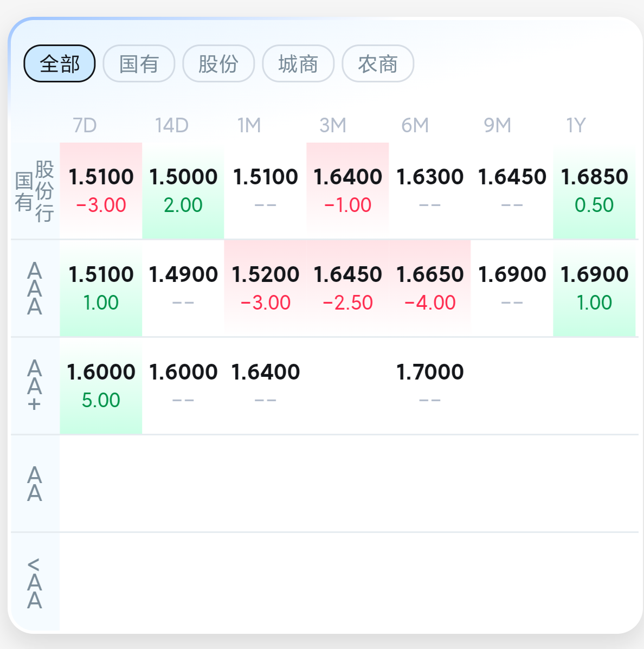Click the <AA rating row label
This screenshot has height=649, width=644.
tap(35, 583)
